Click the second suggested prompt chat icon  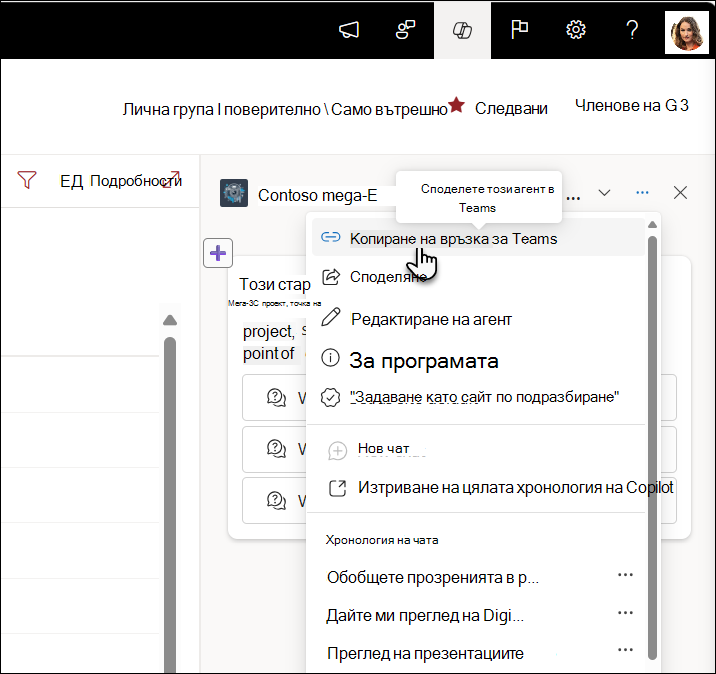tap(276, 448)
